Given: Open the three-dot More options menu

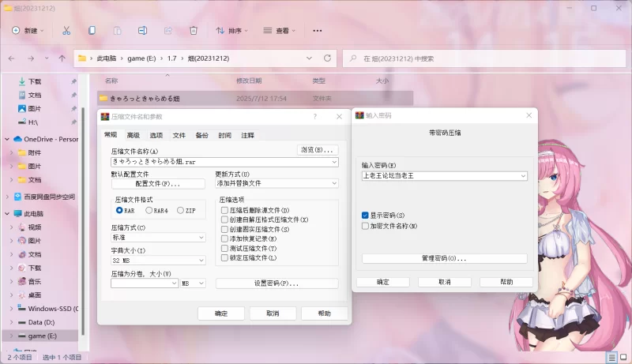Looking at the screenshot, I should (318, 31).
